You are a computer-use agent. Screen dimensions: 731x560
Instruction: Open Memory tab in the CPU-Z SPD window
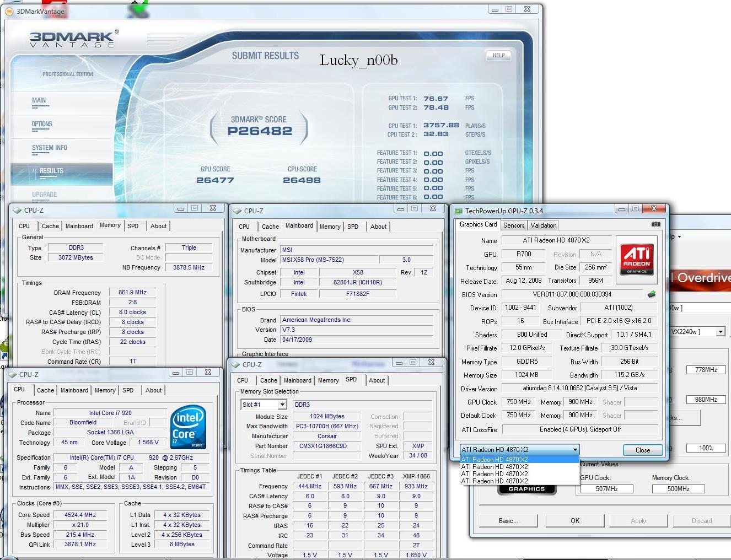pos(328,380)
